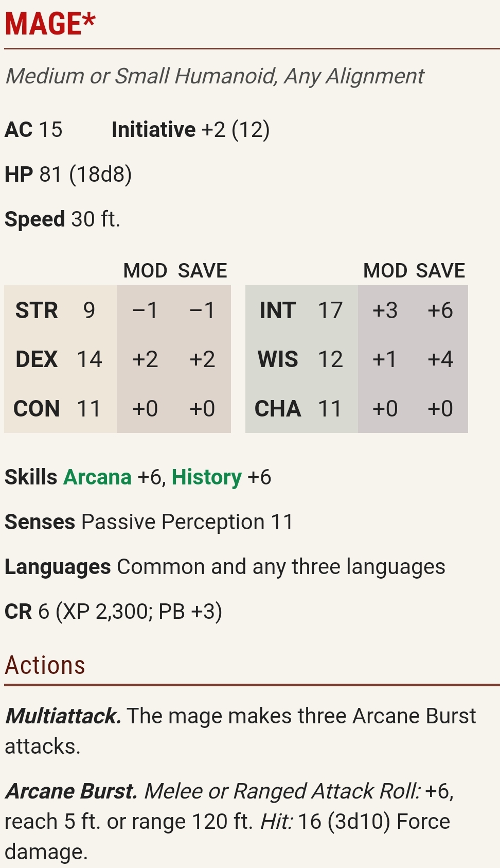This screenshot has height=868, width=500.
Task: Click the Initiative +2 (12) entry
Action: click(x=190, y=130)
